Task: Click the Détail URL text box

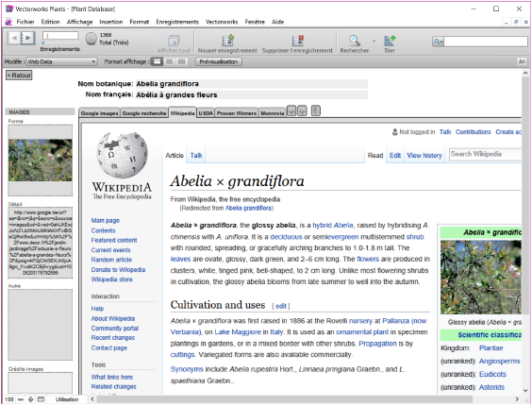Action: [x=40, y=243]
